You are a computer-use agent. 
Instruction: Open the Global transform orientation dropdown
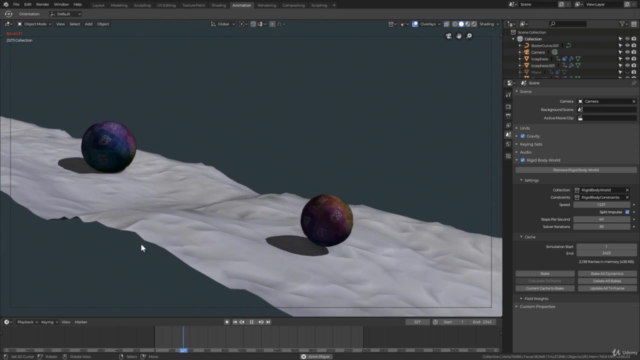point(223,24)
